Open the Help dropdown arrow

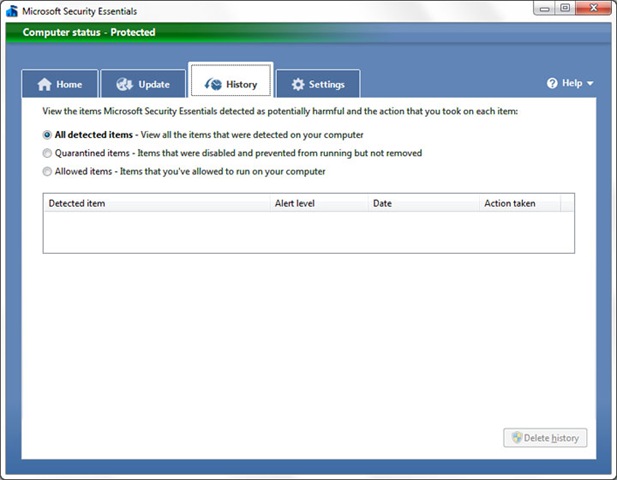pyautogui.click(x=590, y=83)
